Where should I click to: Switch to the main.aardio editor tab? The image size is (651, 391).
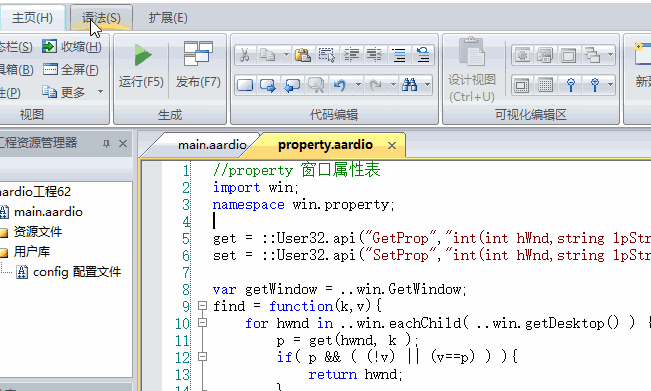click(x=212, y=145)
